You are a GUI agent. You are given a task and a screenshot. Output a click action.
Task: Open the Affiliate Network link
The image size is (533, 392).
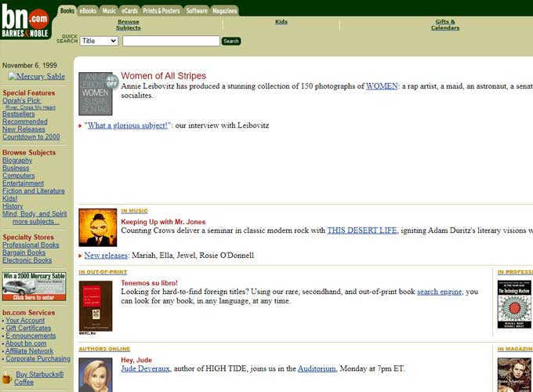29,351
